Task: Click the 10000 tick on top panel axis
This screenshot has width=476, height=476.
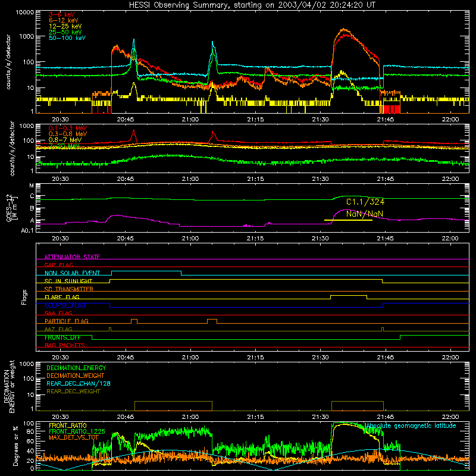Action: click(x=25, y=12)
